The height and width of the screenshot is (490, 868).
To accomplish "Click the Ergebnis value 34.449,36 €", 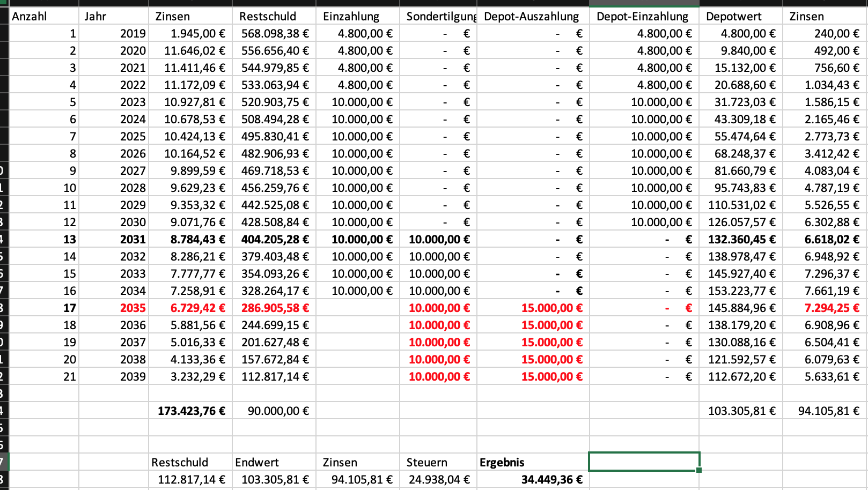I will click(533, 479).
